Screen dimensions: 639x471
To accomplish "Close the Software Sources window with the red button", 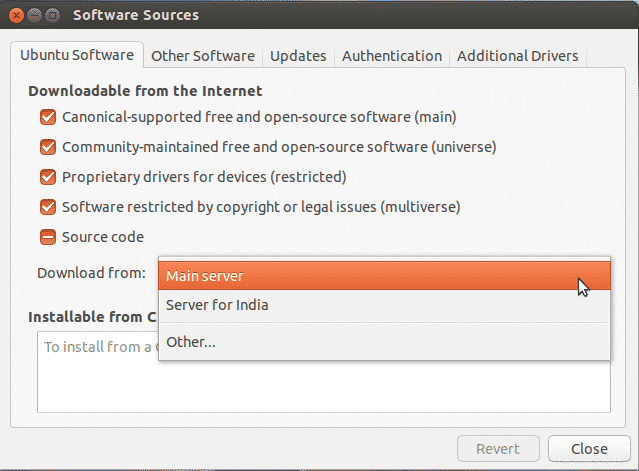I will pyautogui.click(x=16, y=15).
